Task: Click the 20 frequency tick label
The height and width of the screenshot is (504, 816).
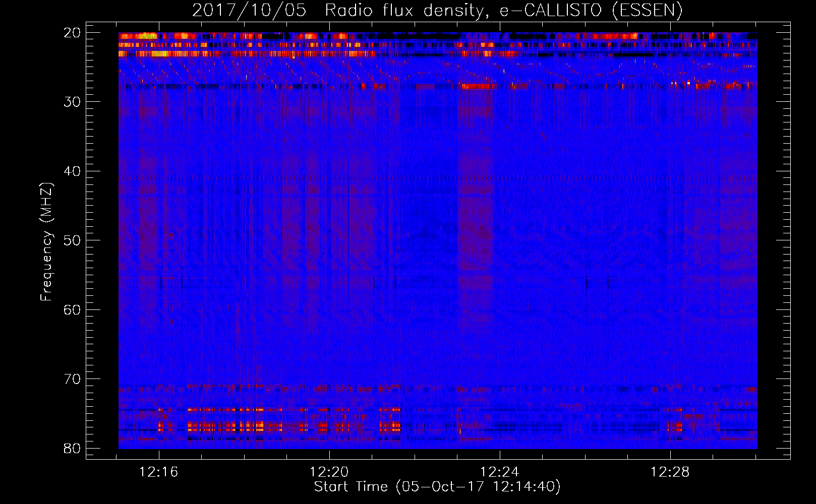Action: click(73, 33)
